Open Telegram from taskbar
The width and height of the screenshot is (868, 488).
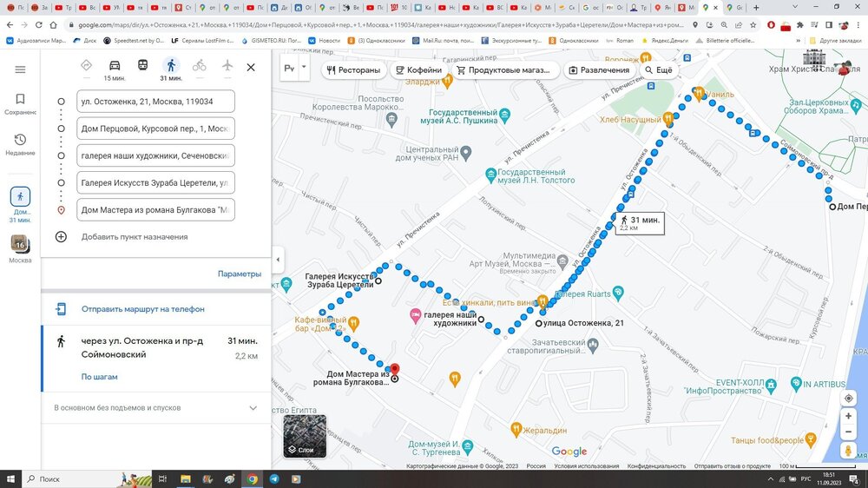click(274, 479)
